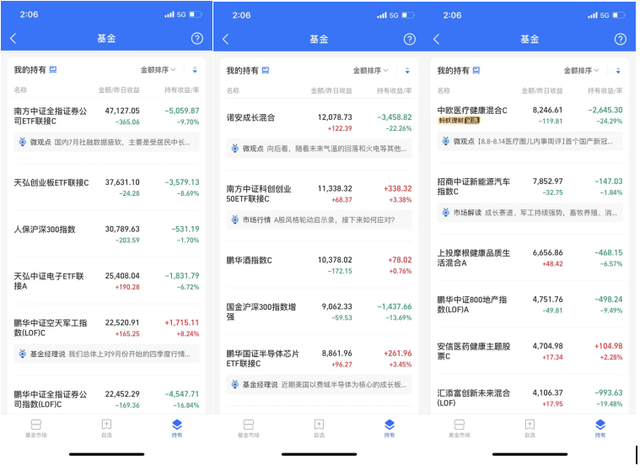Click amount 12,078.73 on middle screen
640x471 pixels.
[335, 117]
